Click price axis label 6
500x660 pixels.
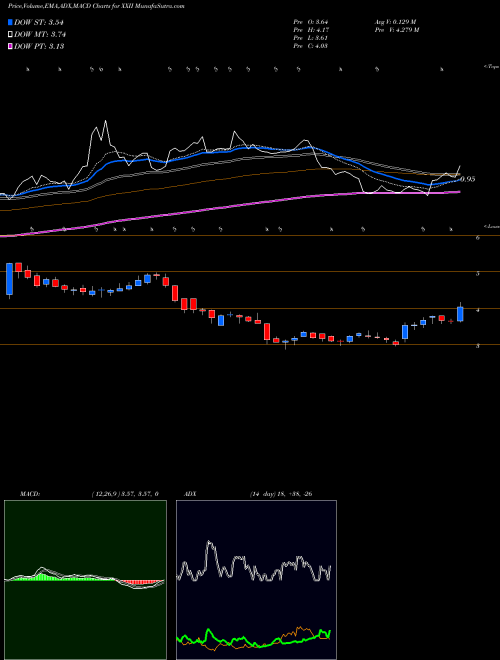click(478, 238)
